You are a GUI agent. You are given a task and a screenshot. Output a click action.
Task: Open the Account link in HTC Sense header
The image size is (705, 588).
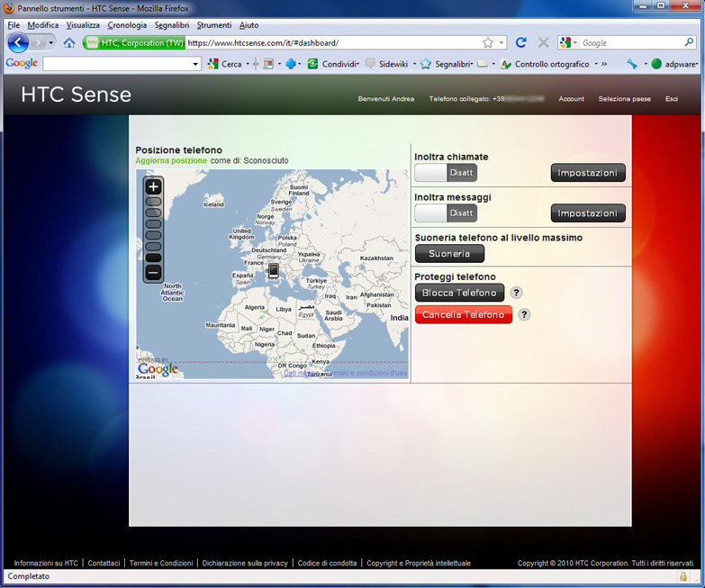point(571,99)
